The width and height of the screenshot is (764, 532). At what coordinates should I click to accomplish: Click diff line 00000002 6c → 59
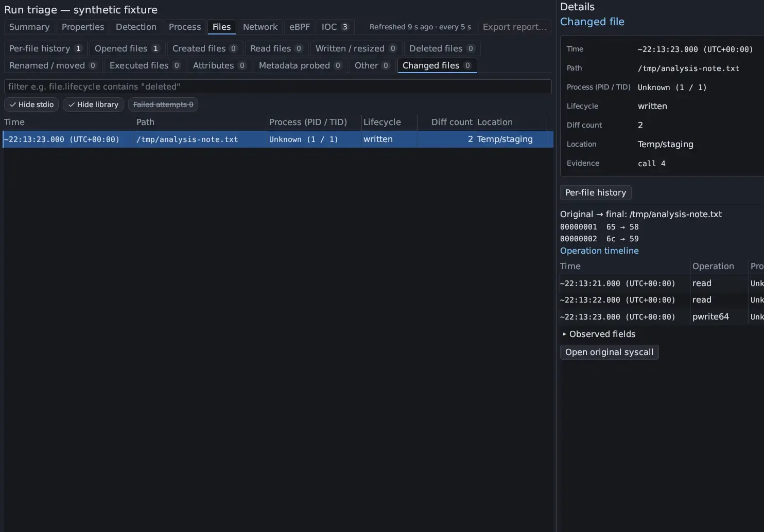(x=599, y=239)
